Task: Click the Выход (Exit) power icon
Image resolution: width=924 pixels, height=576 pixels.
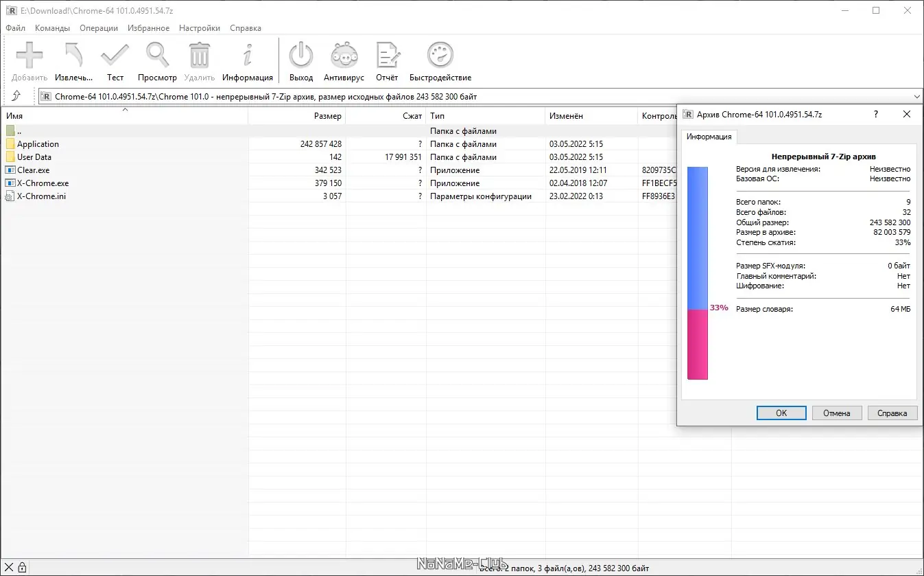Action: (x=301, y=55)
